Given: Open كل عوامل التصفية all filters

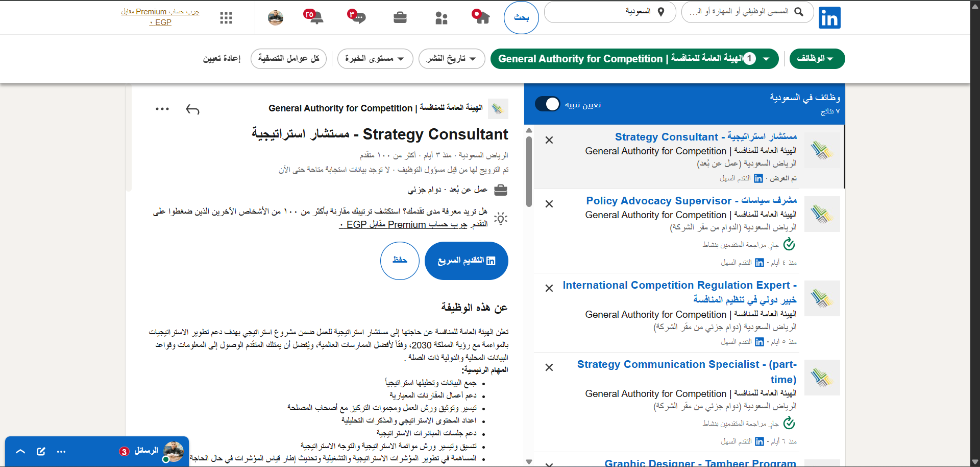Looking at the screenshot, I should pyautogui.click(x=288, y=59).
